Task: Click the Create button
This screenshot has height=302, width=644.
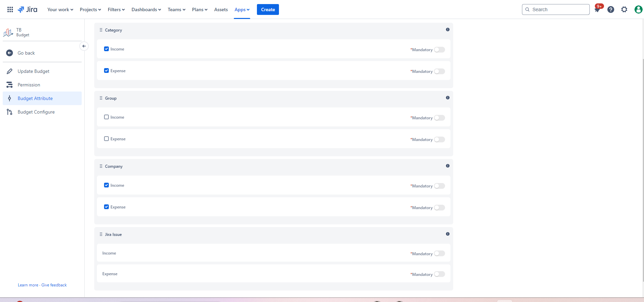Action: point(268,9)
